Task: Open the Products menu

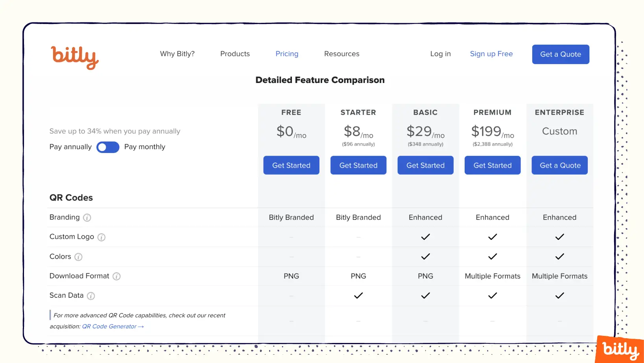Action: coord(235,54)
